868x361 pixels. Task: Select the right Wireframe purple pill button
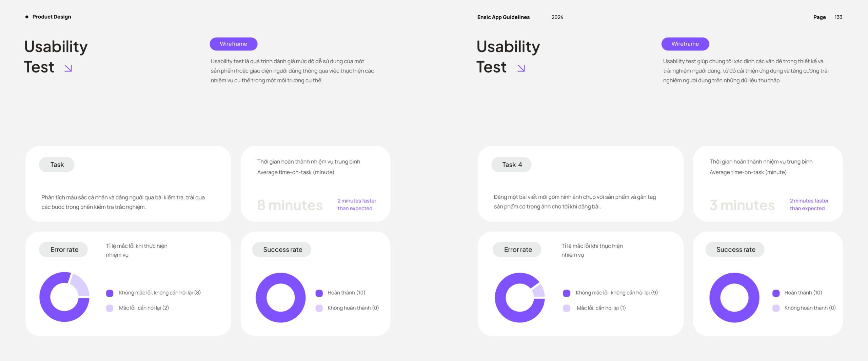click(x=685, y=44)
